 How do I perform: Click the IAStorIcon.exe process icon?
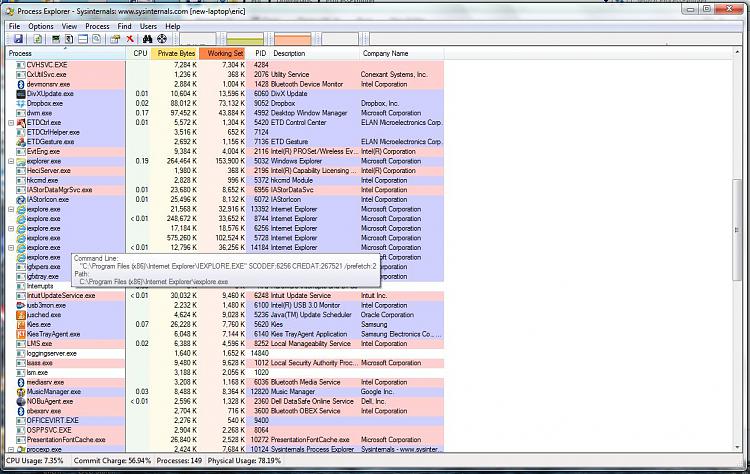tap(21, 199)
